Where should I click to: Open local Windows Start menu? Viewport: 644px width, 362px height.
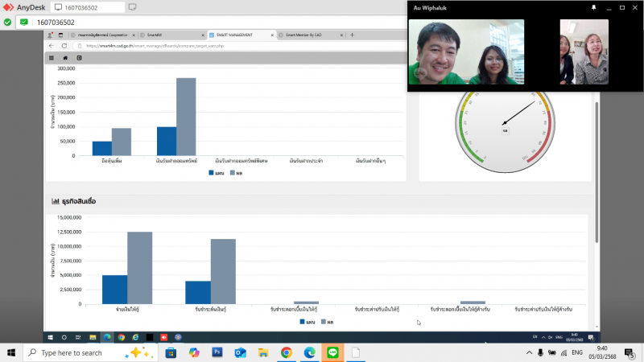(x=11, y=352)
